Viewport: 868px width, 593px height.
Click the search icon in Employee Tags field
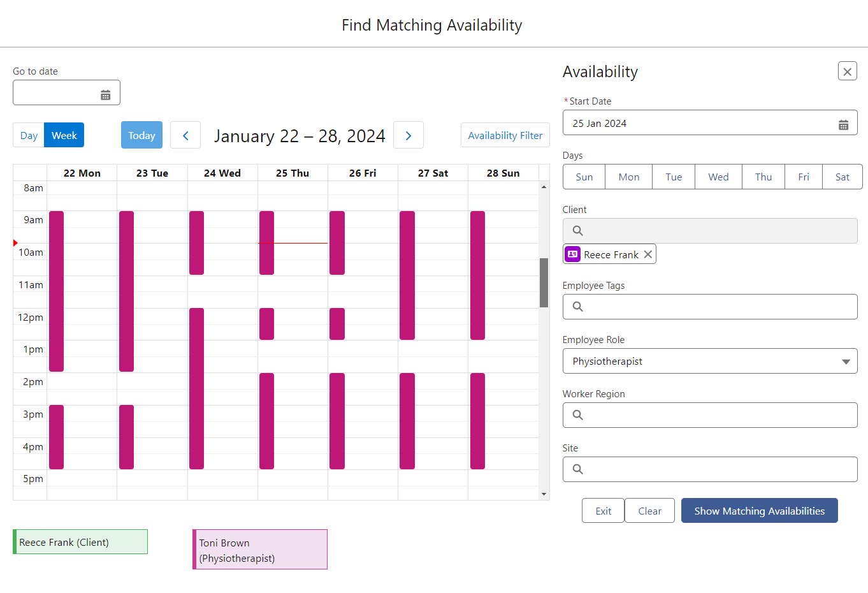(577, 307)
